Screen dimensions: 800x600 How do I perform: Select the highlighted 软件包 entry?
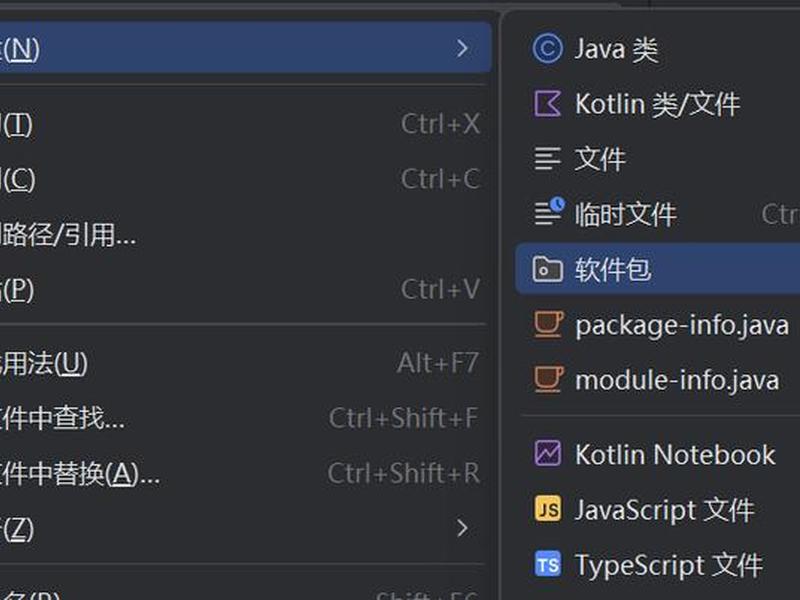click(x=658, y=269)
